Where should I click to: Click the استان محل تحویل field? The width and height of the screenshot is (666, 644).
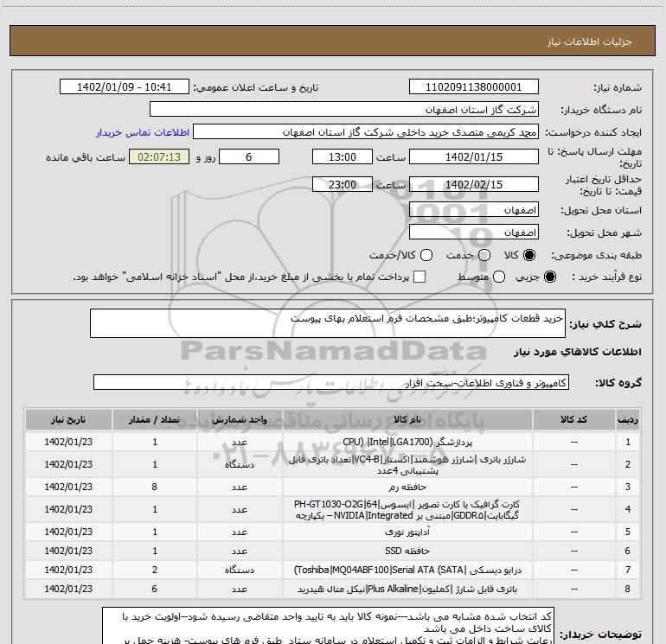(474, 210)
